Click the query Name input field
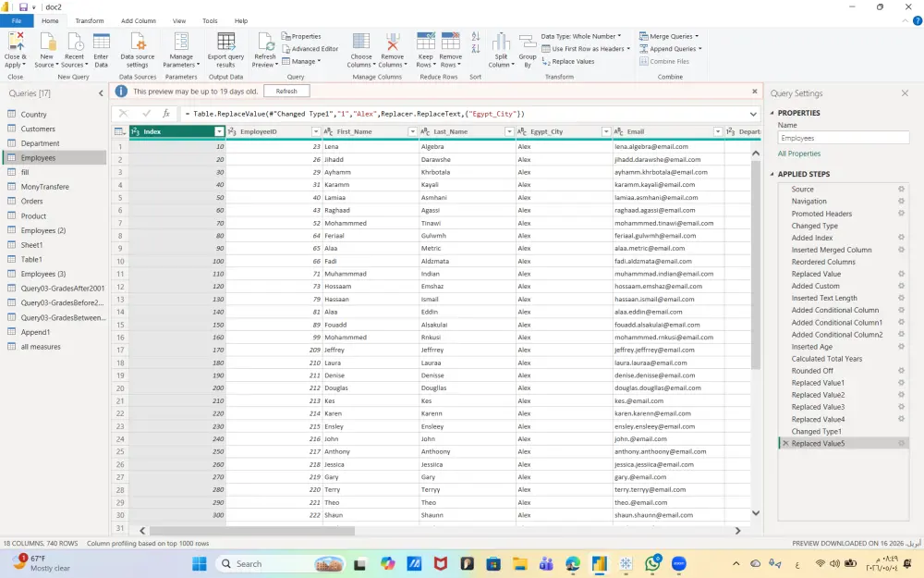This screenshot has height=578, width=924. coord(844,138)
